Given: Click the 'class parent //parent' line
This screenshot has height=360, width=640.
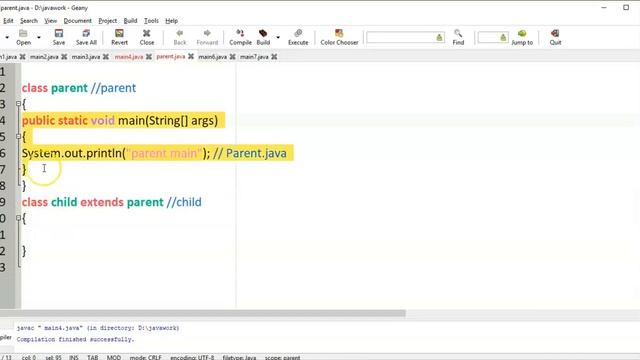Looking at the screenshot, I should [79, 88].
